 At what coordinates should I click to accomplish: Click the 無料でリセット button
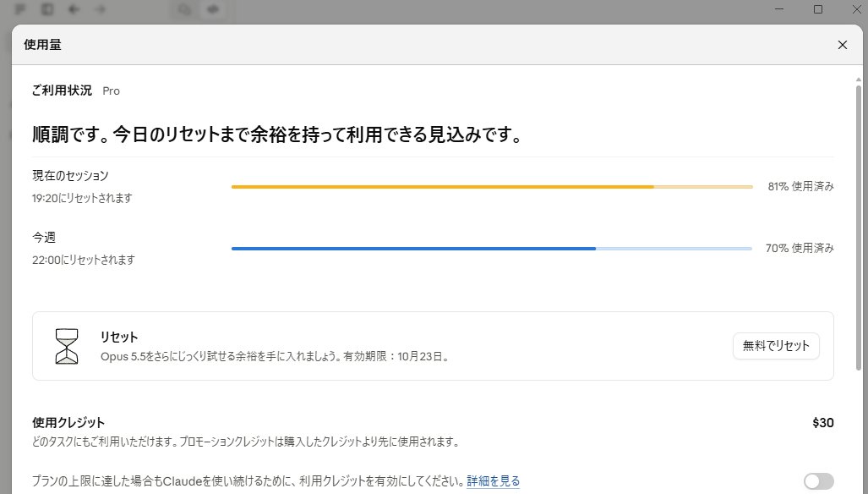point(776,346)
